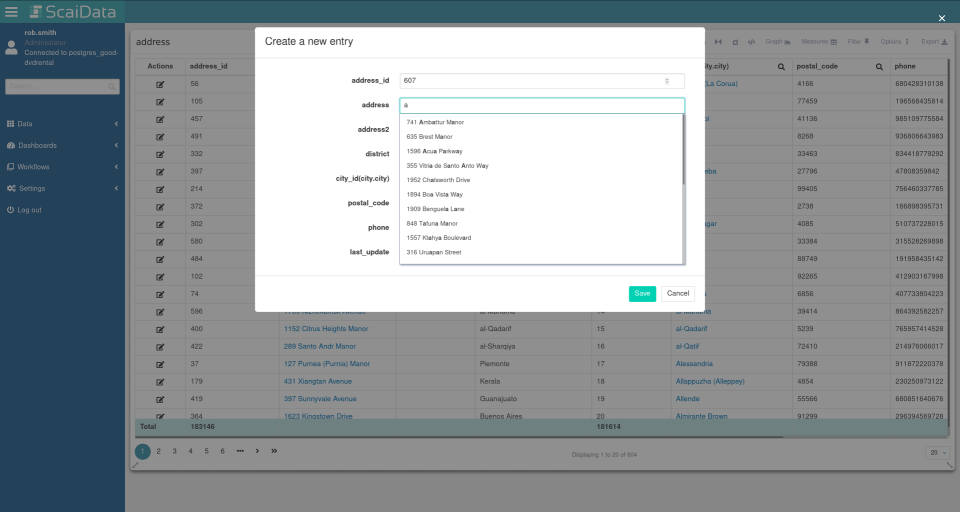Open the edit icon for address_id 105
The image size is (960, 512).
click(160, 102)
